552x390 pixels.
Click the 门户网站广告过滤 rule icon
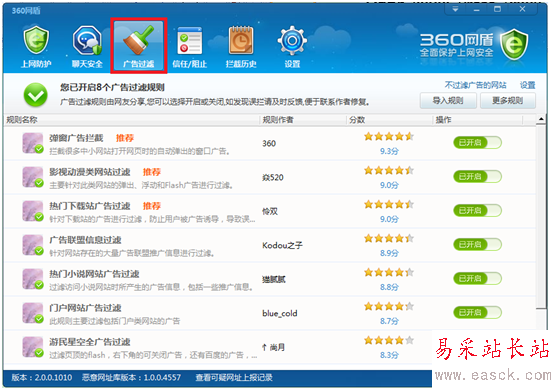coord(33,313)
